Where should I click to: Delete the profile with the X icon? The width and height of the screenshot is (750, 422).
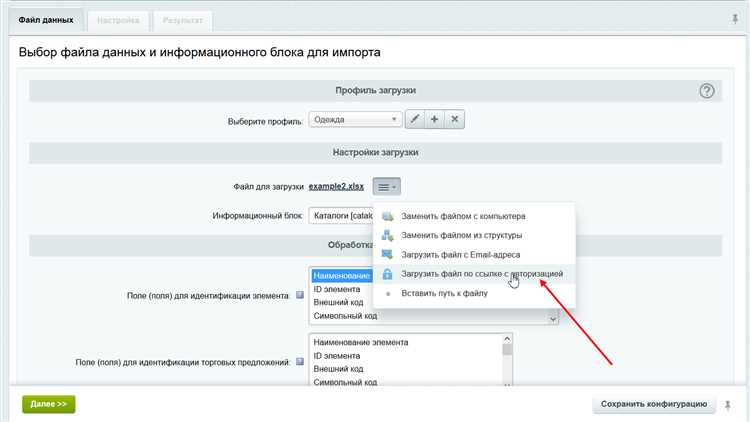coord(454,119)
